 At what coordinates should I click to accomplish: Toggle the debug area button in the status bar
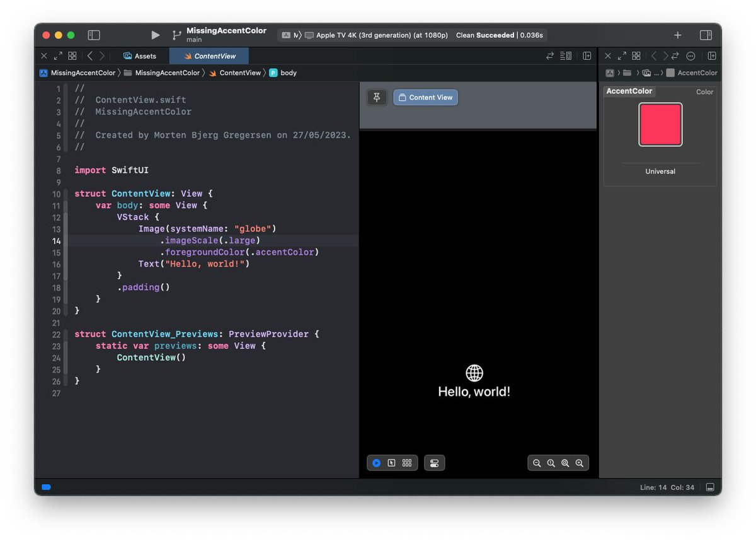click(x=710, y=487)
